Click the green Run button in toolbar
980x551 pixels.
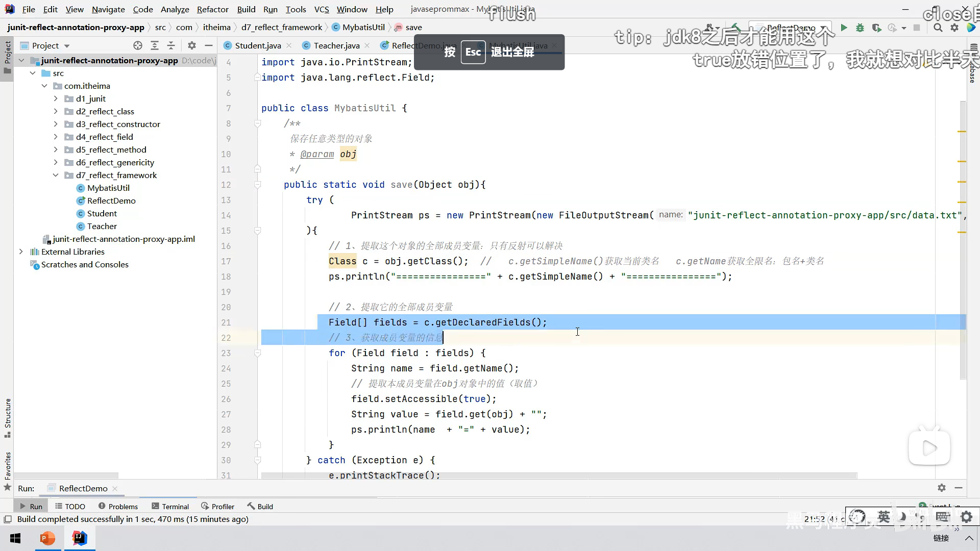pyautogui.click(x=844, y=28)
